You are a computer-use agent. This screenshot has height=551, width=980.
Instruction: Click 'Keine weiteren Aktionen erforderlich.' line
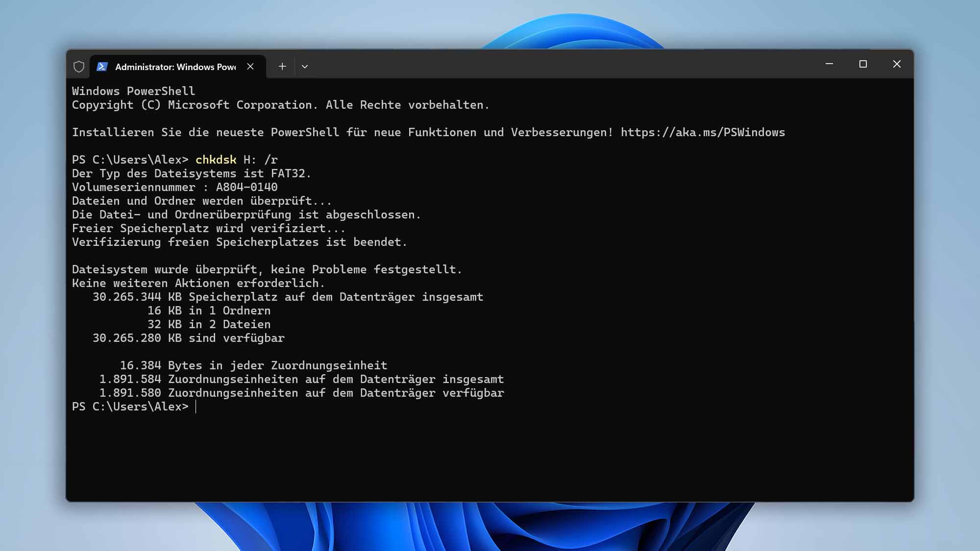tap(198, 283)
